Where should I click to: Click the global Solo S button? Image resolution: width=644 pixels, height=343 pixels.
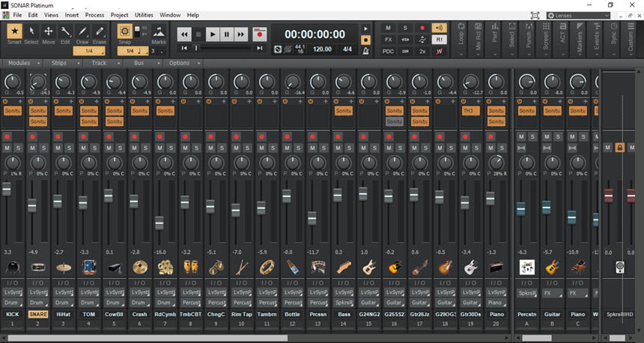[405, 28]
